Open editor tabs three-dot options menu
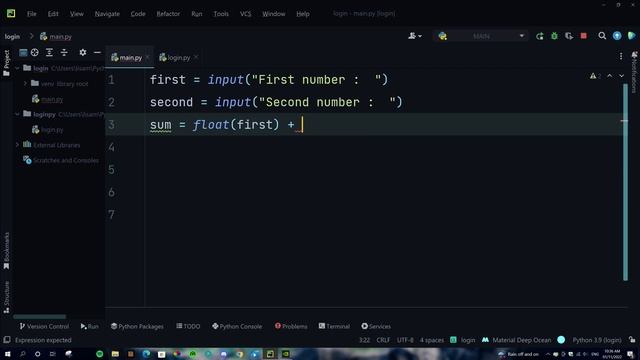Image resolution: width=640 pixels, height=360 pixels. pyautogui.click(x=621, y=56)
